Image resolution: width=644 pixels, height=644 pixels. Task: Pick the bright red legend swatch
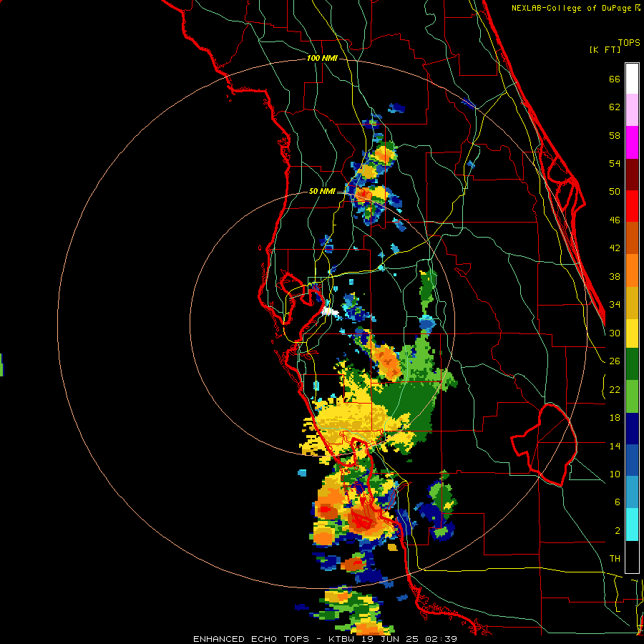coord(632,206)
